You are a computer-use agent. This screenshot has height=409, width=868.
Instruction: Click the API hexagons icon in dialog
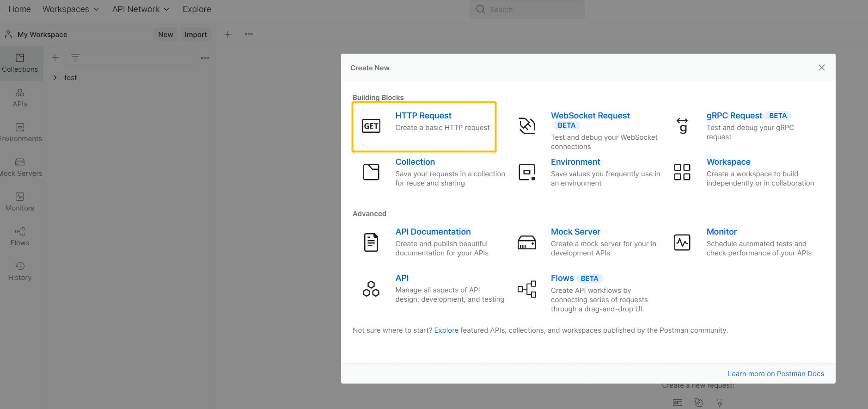(371, 288)
